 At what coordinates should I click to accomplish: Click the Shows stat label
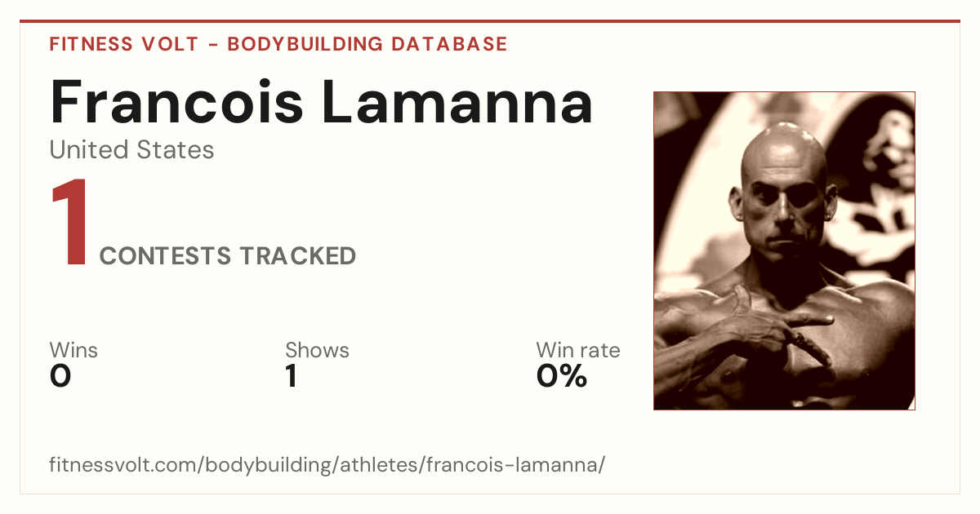[x=317, y=350]
